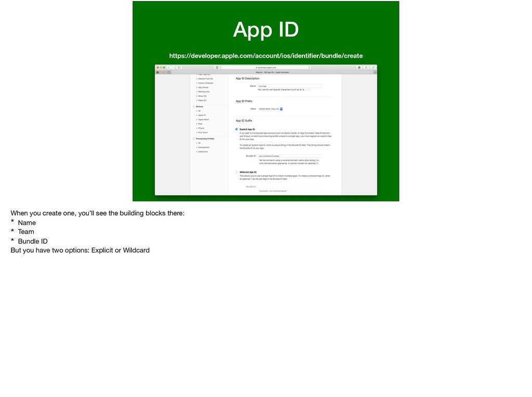
Task: Open iPad devices list
Action: point(200,124)
